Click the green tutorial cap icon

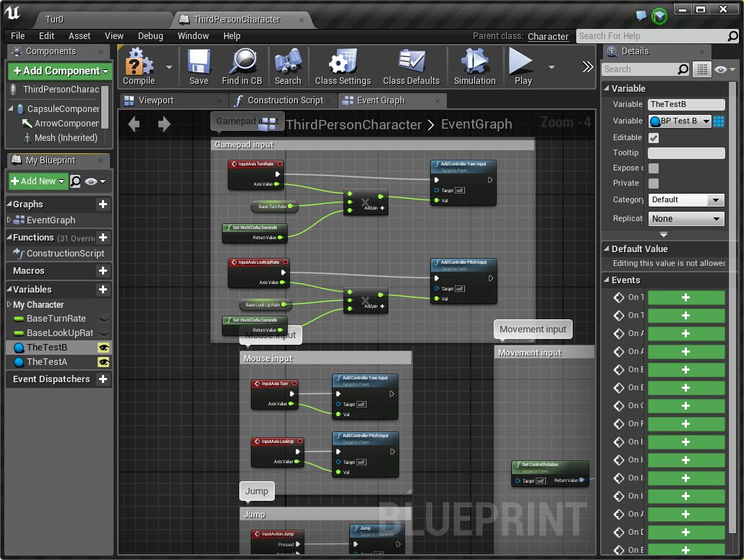pyautogui.click(x=659, y=16)
